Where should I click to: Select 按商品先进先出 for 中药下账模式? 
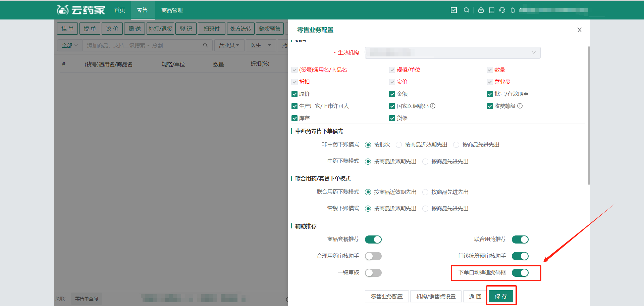pos(425,162)
